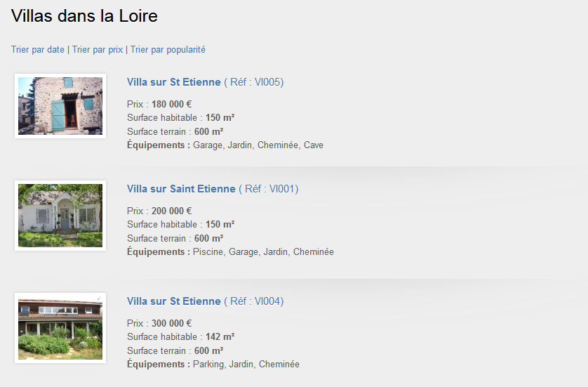Screen dimensions: 588x387
Task: Click the reference text Réf : VI005
Action: pos(255,82)
